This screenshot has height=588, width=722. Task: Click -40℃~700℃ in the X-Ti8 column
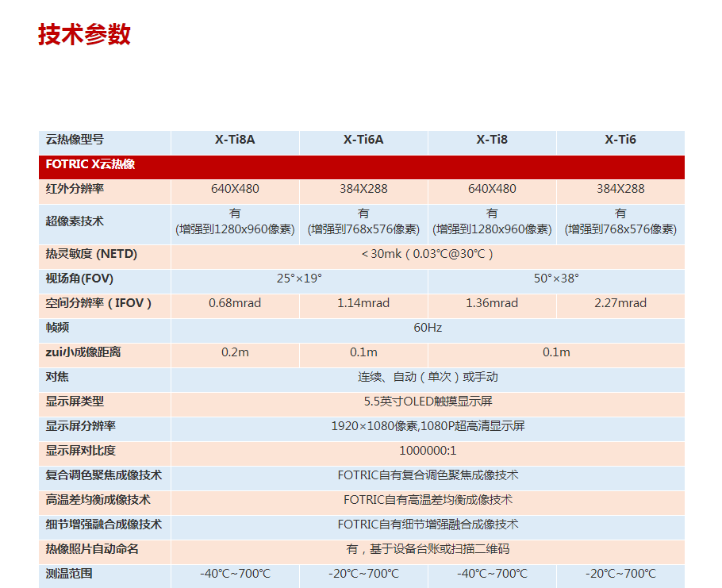click(x=492, y=574)
